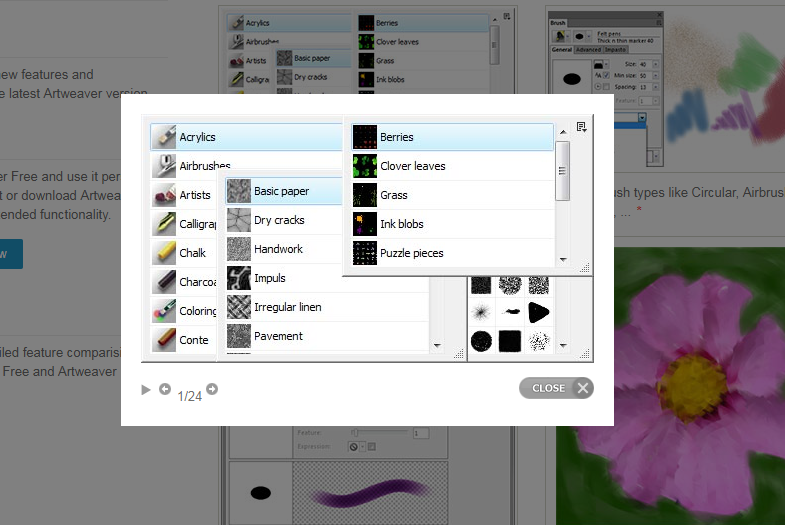
Task: Click the stamps list scrollbar thumb
Action: click(x=563, y=171)
